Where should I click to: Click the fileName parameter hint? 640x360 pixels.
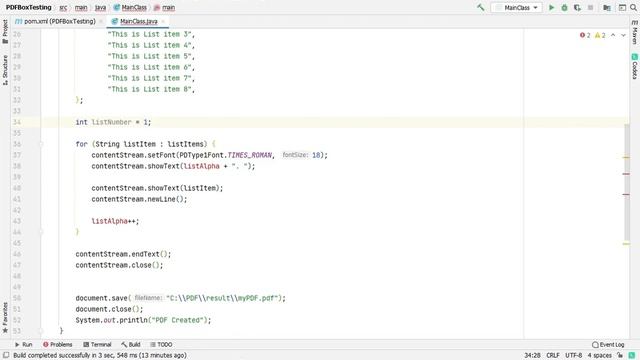point(148,298)
